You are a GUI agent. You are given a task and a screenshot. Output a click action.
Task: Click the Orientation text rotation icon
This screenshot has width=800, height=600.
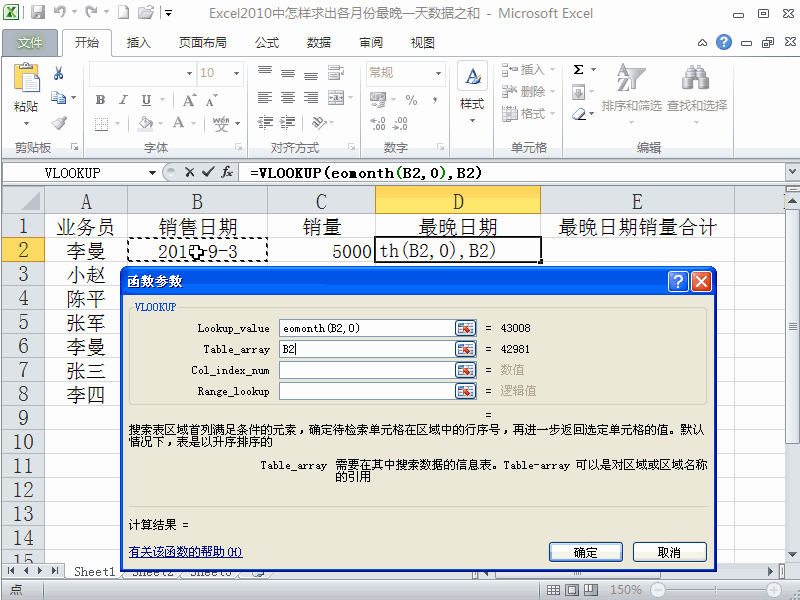click(319, 122)
